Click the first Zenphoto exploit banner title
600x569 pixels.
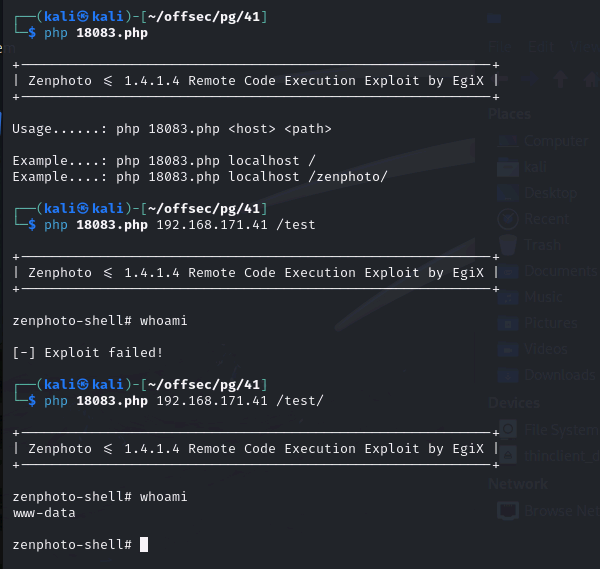[256, 81]
